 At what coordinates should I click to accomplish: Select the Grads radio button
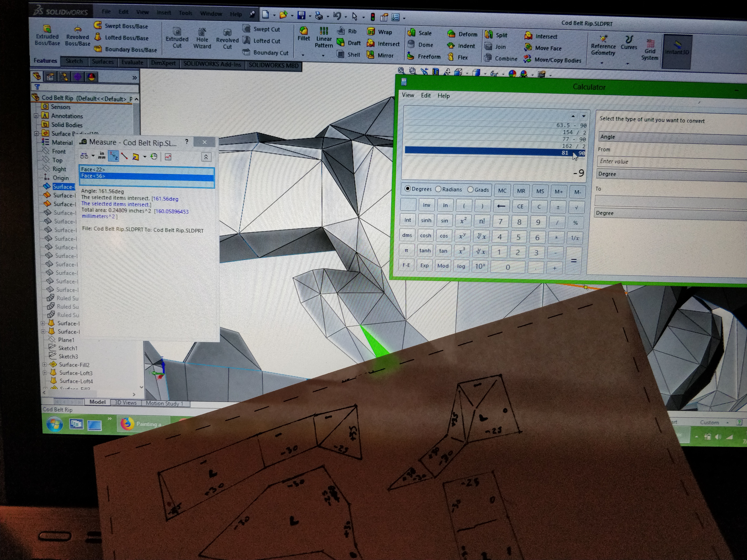click(x=470, y=189)
